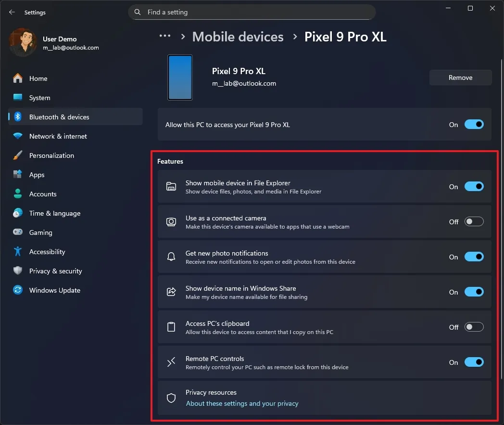Turn on Access PC's clipboard toggle
This screenshot has height=425, width=504.
(474, 327)
